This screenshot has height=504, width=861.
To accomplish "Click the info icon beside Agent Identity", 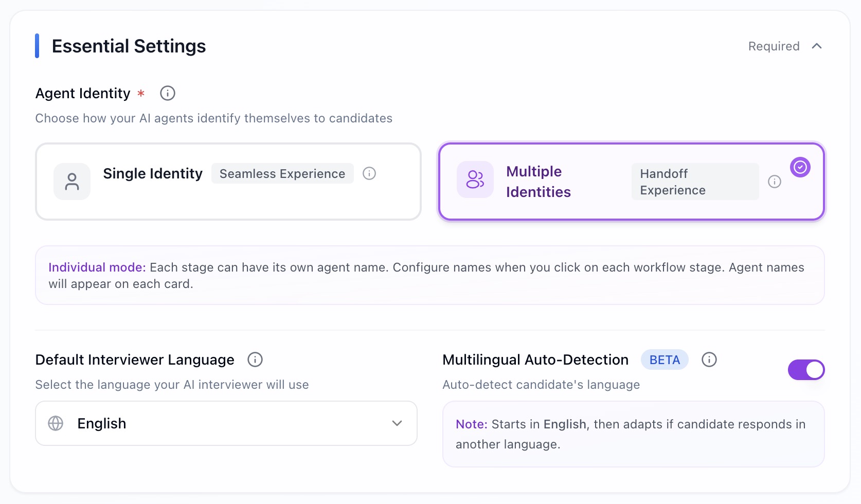I will 168,93.
